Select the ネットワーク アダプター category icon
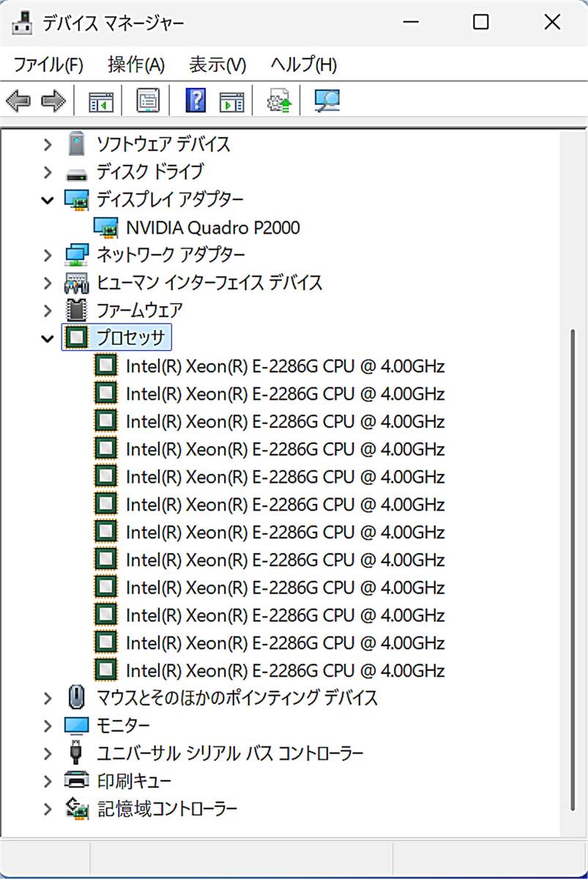 pos(76,255)
